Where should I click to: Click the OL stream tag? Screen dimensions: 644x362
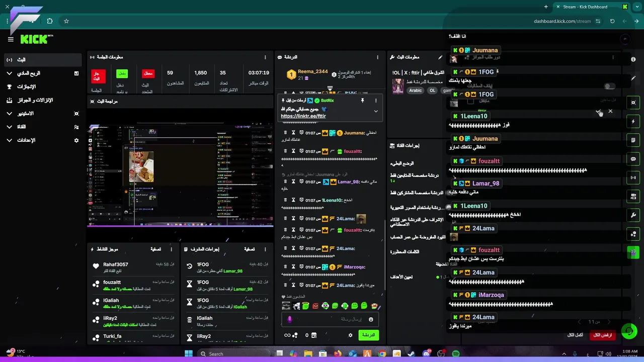click(432, 90)
